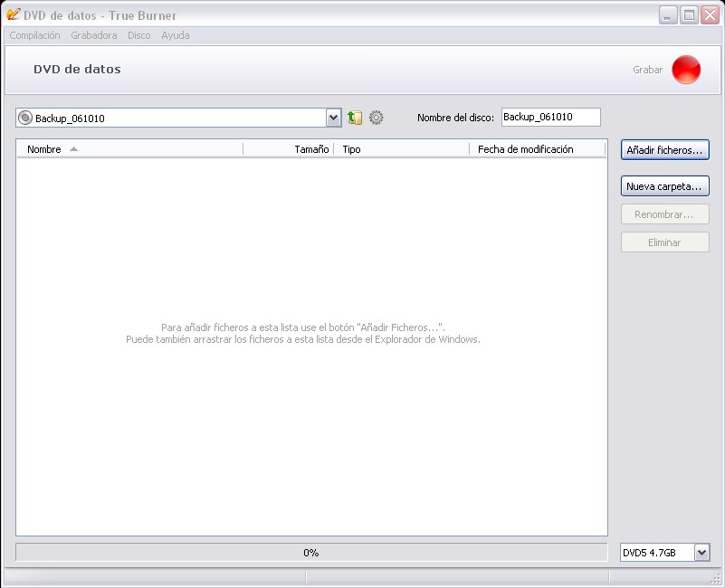The height and width of the screenshot is (588, 725).
Task: Open the Disco menu
Action: coord(139,35)
